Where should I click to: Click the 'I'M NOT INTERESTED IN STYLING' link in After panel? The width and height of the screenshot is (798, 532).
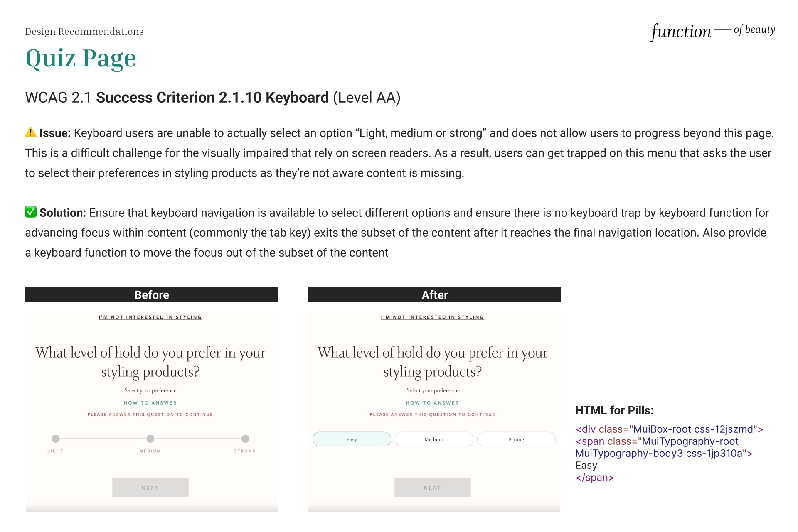coord(433,316)
